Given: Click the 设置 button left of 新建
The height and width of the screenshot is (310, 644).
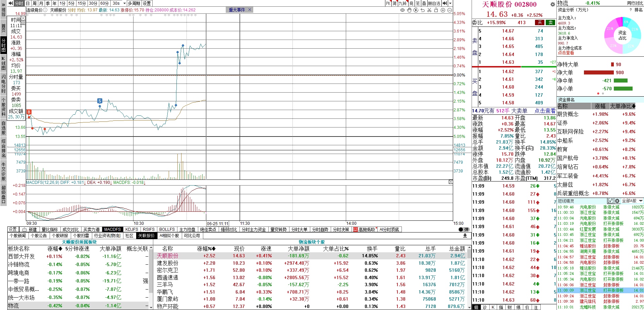Looking at the screenshot, I should [x=13, y=229].
